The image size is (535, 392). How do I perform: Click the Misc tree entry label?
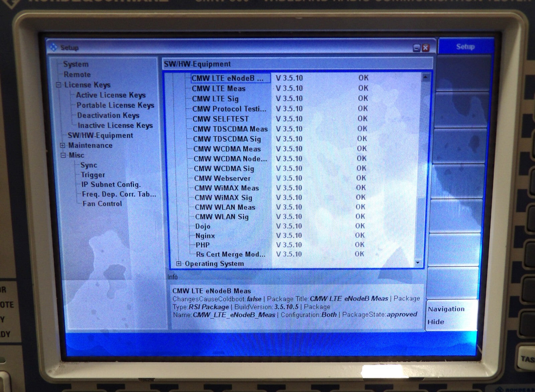pos(77,155)
